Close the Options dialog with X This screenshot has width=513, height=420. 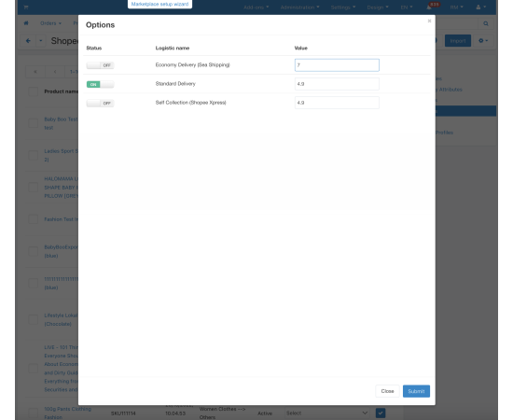coord(429,21)
